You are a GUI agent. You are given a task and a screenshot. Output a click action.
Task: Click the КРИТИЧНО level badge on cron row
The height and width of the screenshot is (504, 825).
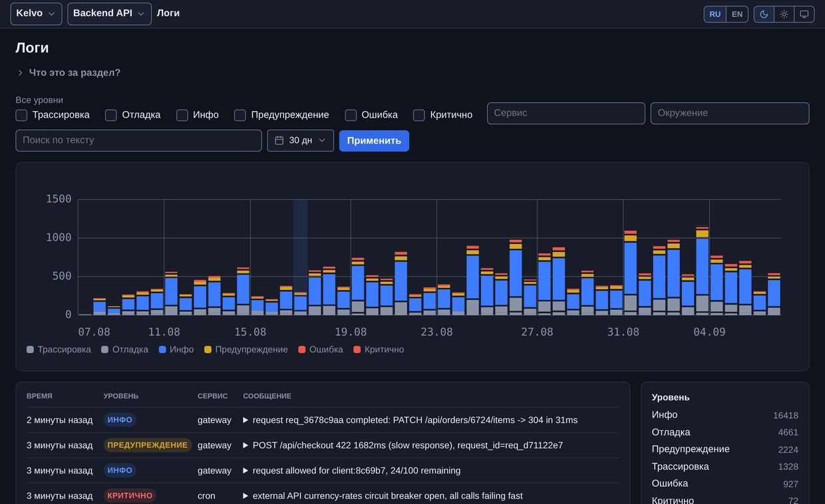click(x=130, y=496)
